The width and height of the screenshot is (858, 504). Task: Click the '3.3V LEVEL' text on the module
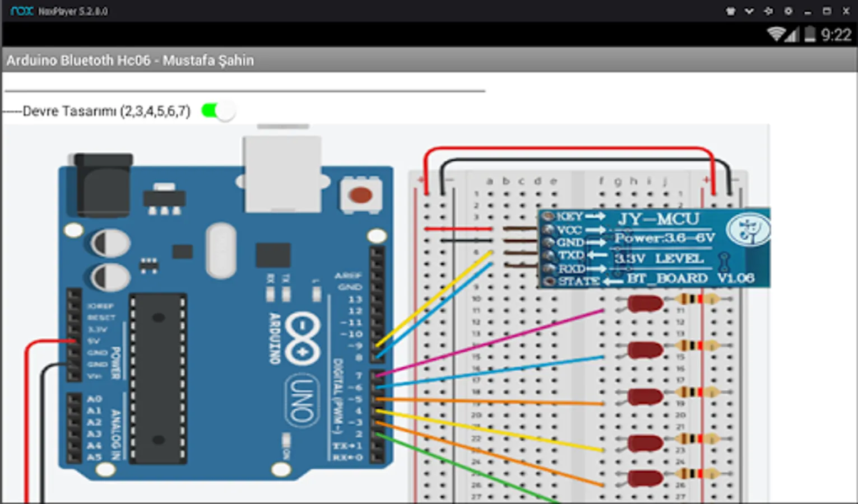[658, 258]
